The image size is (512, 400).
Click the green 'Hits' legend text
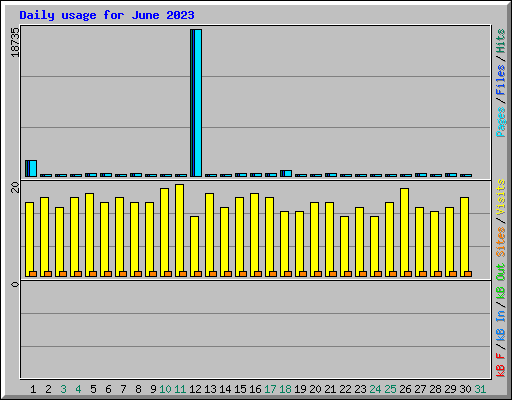[x=501, y=41]
